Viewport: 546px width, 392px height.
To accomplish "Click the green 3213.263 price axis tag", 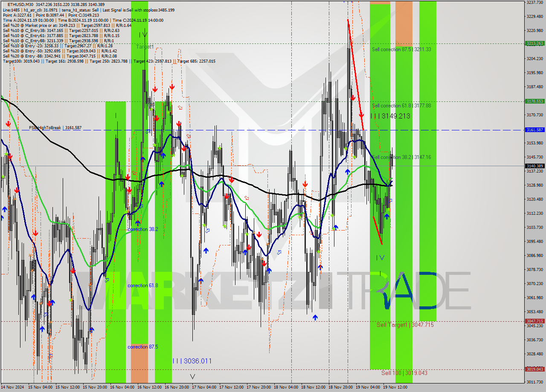I will click(535, 43).
